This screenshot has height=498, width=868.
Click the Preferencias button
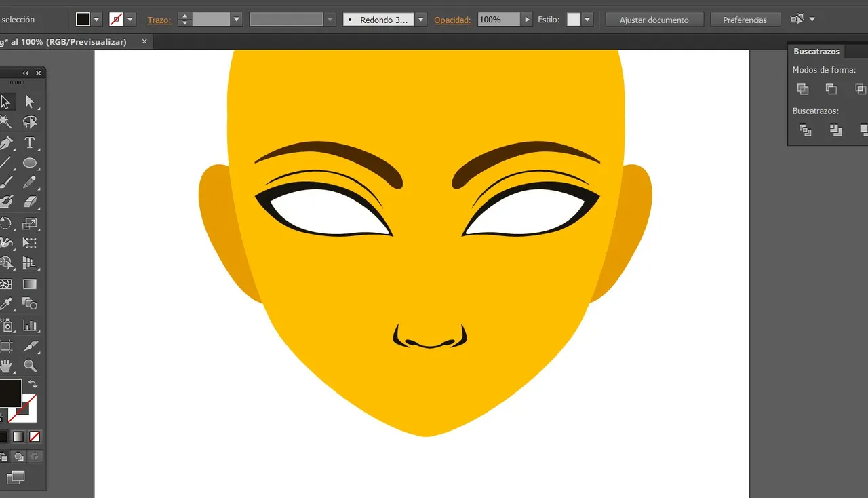point(745,20)
